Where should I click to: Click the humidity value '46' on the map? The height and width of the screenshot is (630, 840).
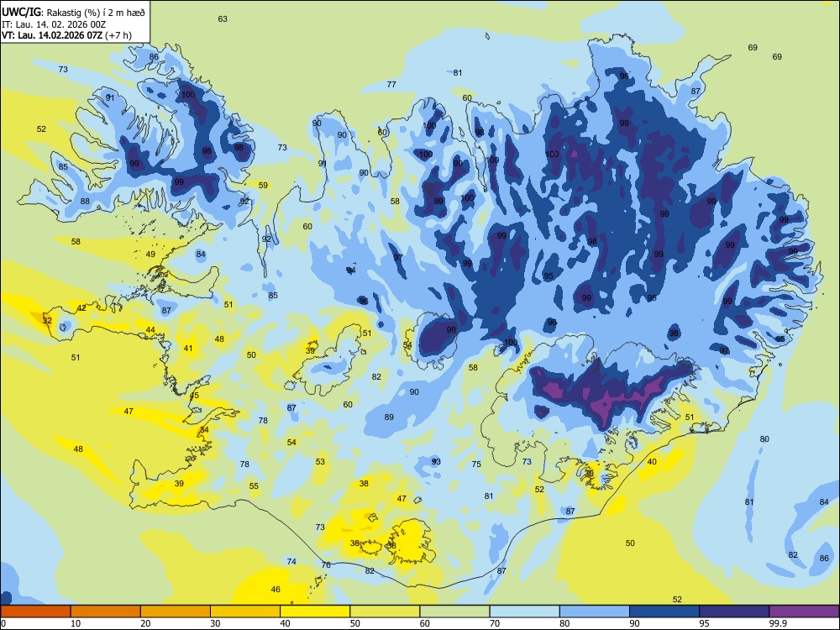pos(276,590)
